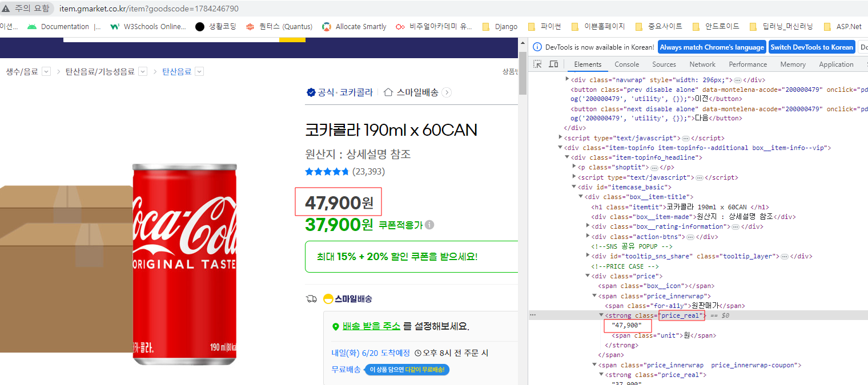Open the 중요사이트 bookmark folder
The image size is (868, 385).
coord(658,27)
